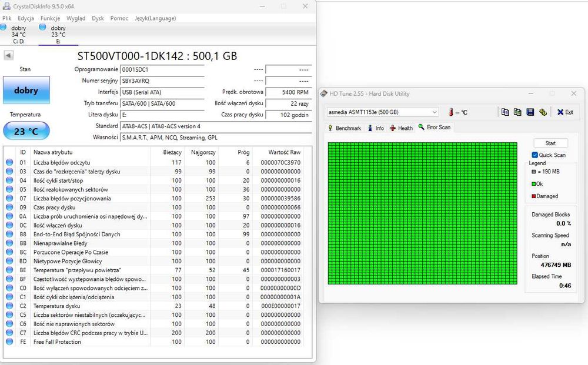Open HD Tune options icon
This screenshot has height=365, width=588.
(543, 112)
